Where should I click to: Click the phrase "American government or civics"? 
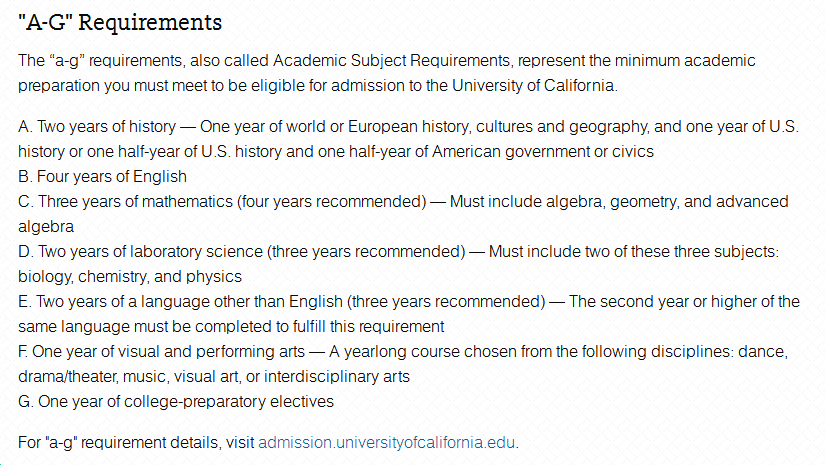tap(543, 152)
